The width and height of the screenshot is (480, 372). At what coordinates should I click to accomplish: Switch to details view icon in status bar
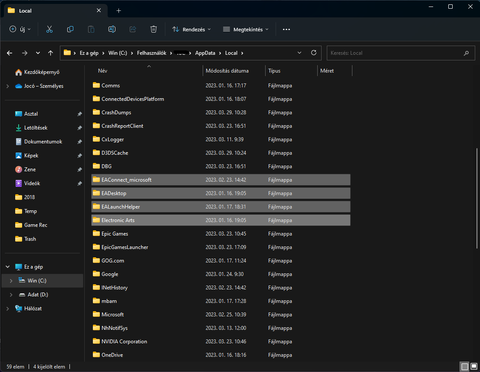tap(464, 367)
